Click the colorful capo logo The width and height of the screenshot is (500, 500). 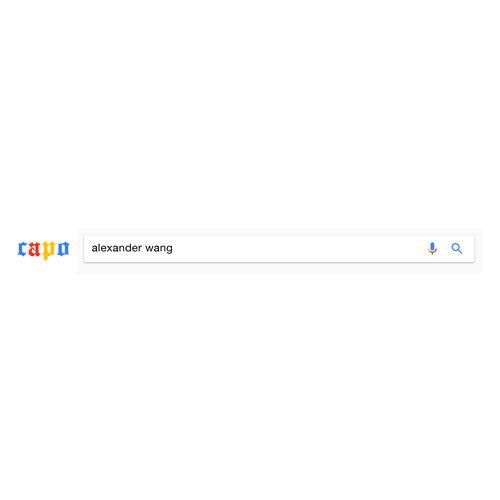pos(43,249)
